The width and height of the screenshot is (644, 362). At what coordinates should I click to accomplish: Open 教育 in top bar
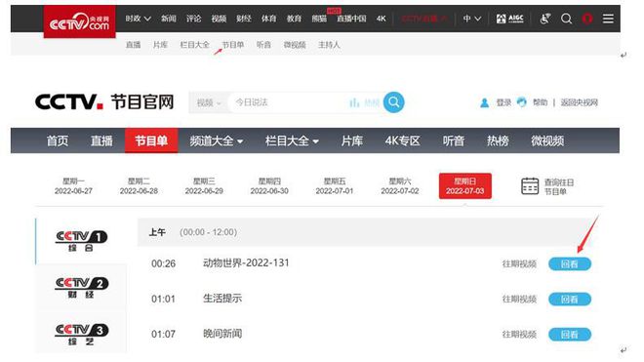(294, 19)
